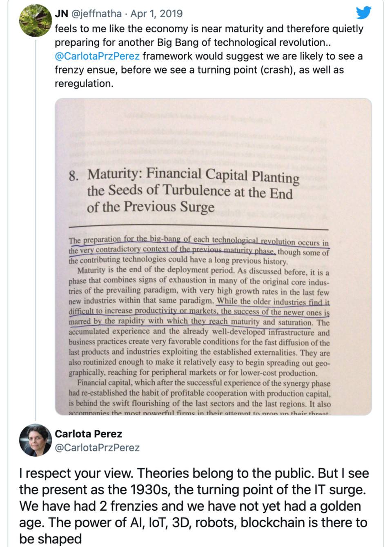The image size is (392, 547).
Task: Click the word 'reregulation' in JN's tweet
Action: point(84,84)
